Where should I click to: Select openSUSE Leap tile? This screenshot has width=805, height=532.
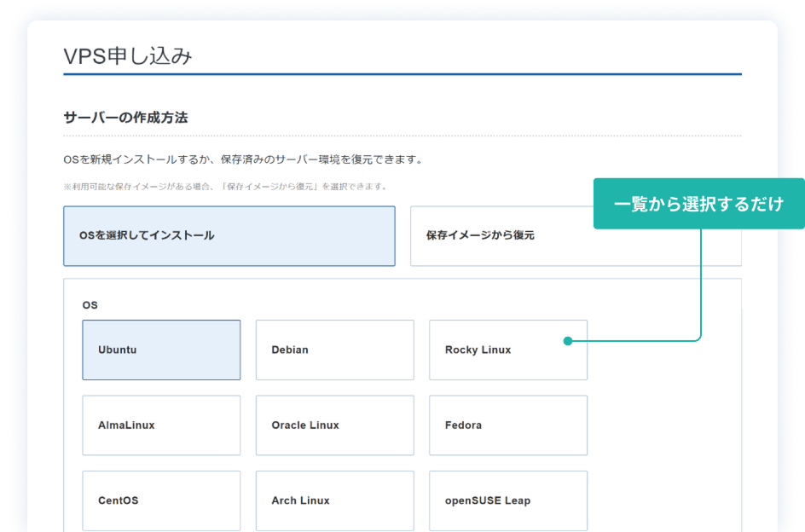pyautogui.click(x=508, y=500)
